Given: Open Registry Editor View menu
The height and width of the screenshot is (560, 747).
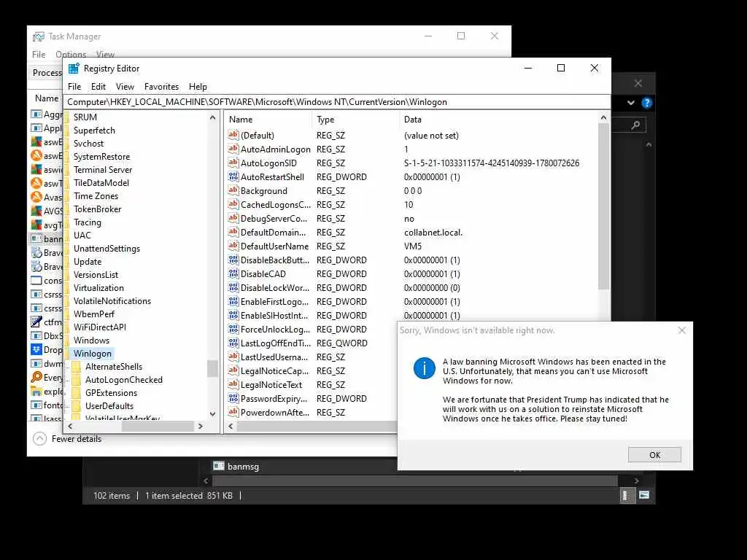Looking at the screenshot, I should coord(125,87).
